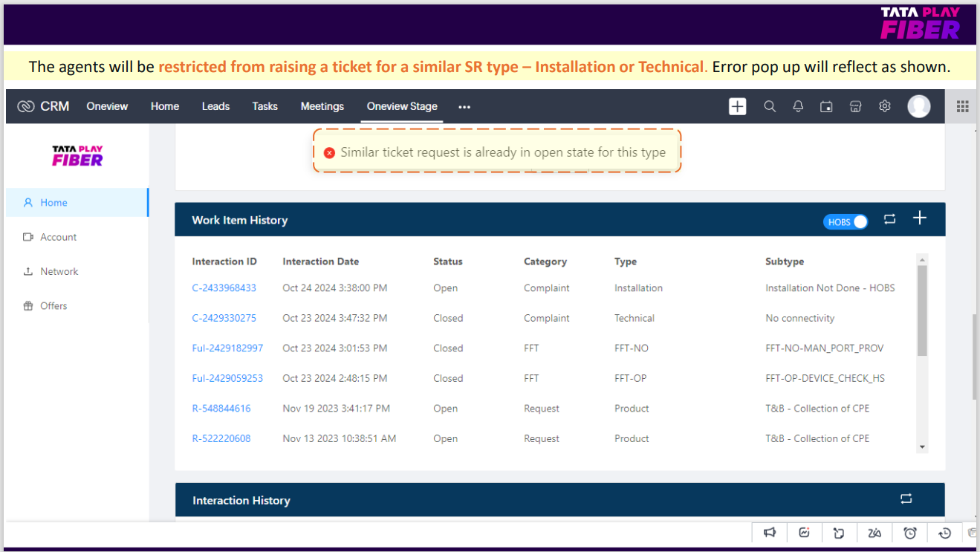Open the recent items history clock icon

[944, 532]
